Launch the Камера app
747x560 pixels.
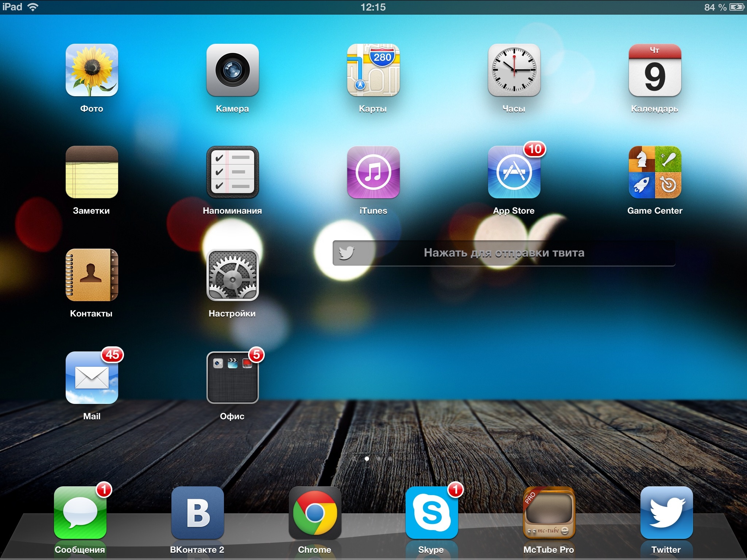click(232, 70)
